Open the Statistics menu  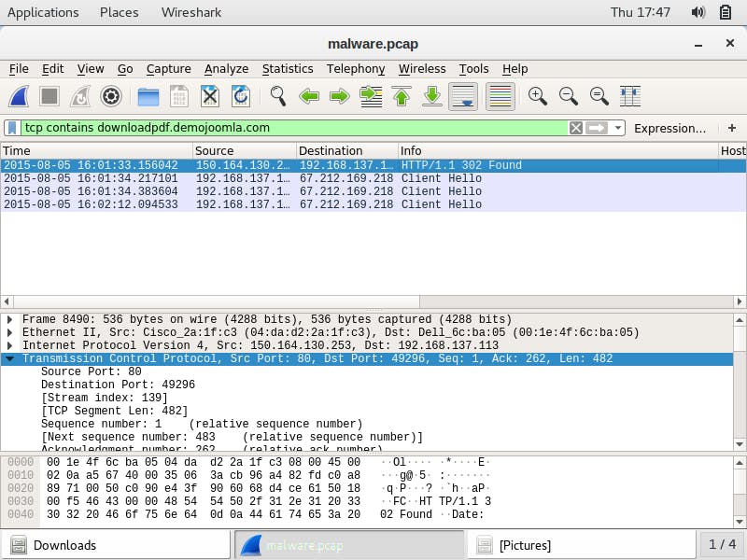tap(288, 69)
